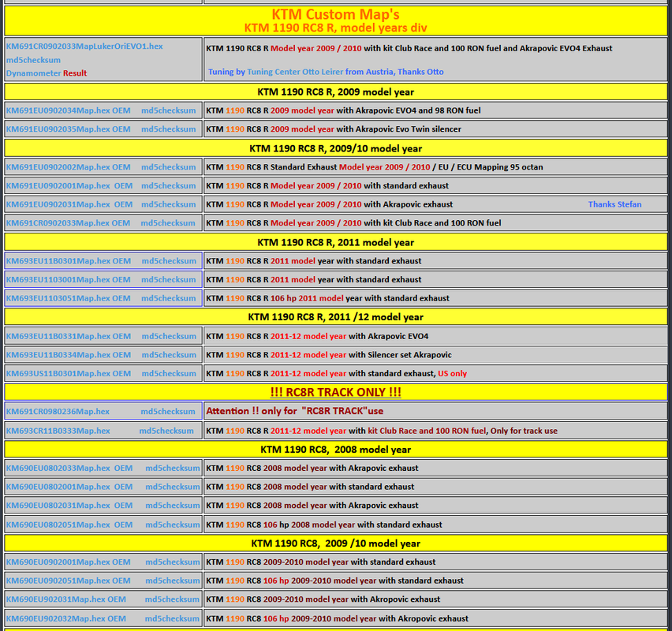Screen dimensions: 672x631
Task: Open md5checksum for KM690EU0802051Map.hex
Action: tap(172, 525)
